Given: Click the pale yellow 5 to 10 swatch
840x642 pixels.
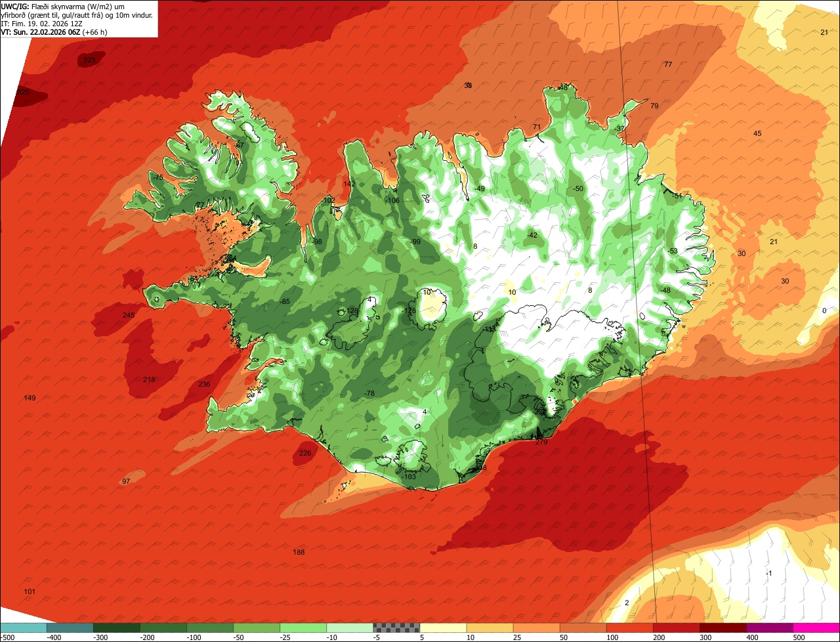Looking at the screenshot, I should coord(443,628).
